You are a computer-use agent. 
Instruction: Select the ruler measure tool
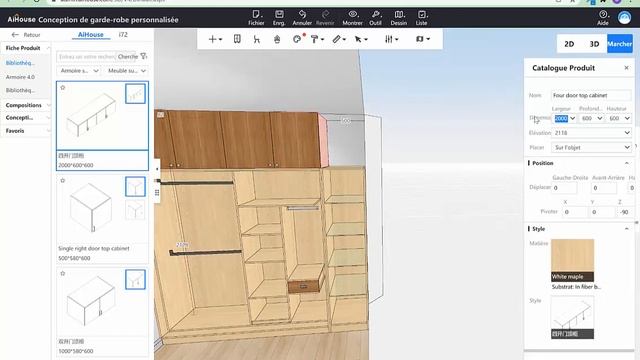pyautogui.click(x=339, y=39)
